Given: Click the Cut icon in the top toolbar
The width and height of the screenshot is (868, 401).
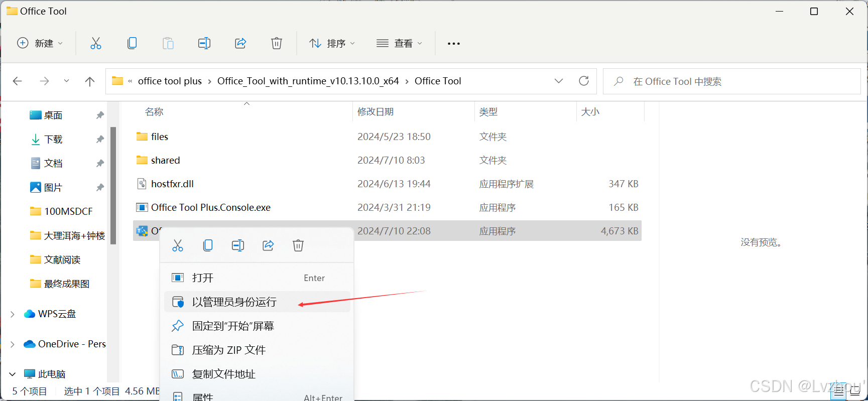Looking at the screenshot, I should pos(95,44).
